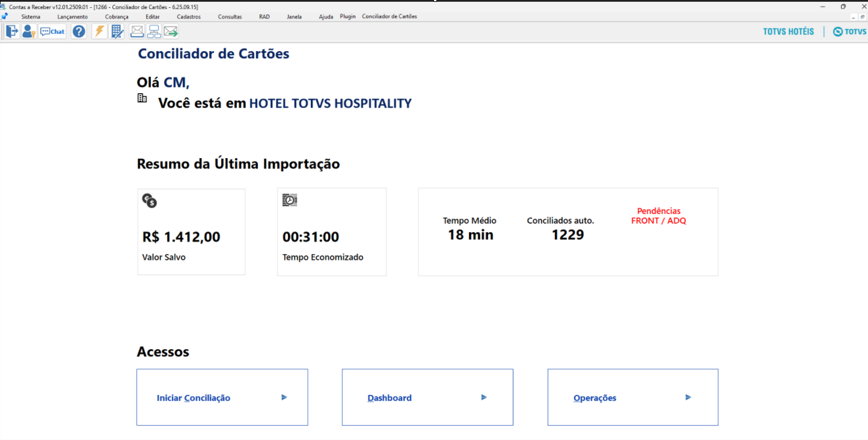Open the Plugin menu

[347, 17]
